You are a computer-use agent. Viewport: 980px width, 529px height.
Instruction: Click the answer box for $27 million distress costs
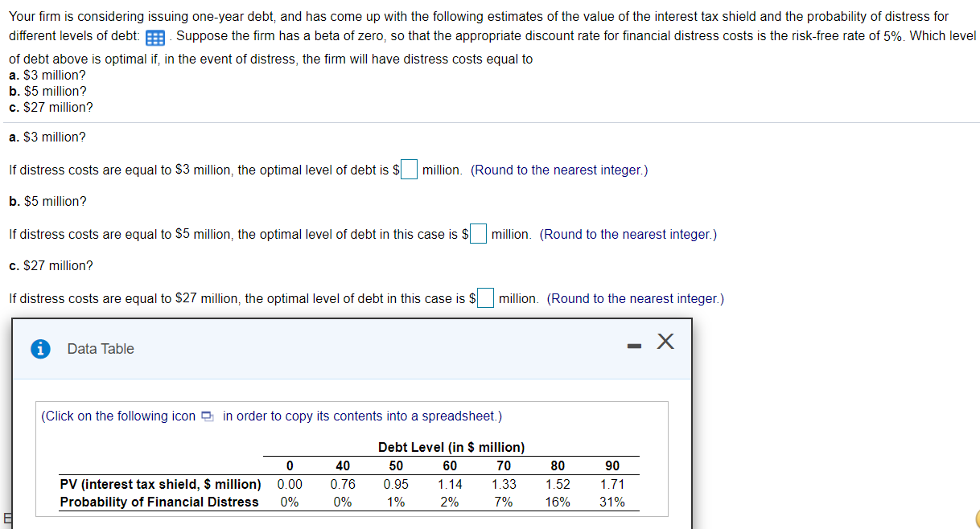(486, 298)
